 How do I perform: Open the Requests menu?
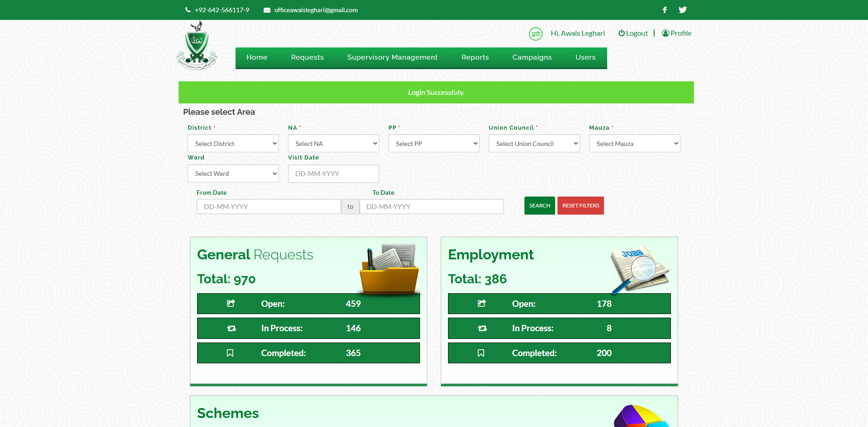[x=307, y=57]
